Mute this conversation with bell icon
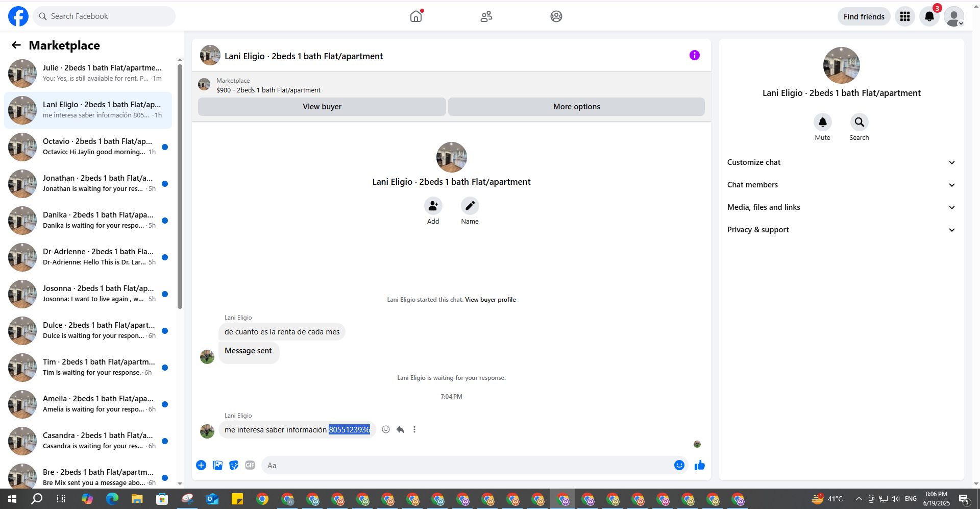Viewport: 980px width, 509px height. (x=823, y=122)
